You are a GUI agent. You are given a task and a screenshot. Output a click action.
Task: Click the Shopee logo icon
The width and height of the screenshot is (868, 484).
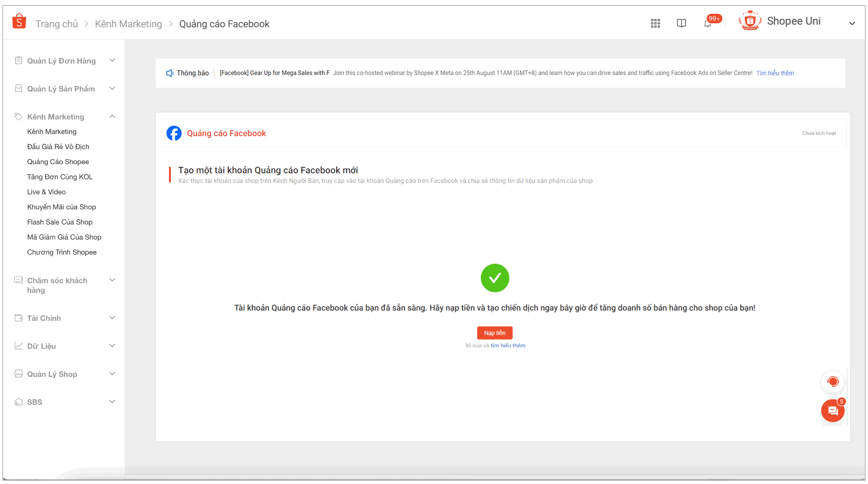[19, 22]
